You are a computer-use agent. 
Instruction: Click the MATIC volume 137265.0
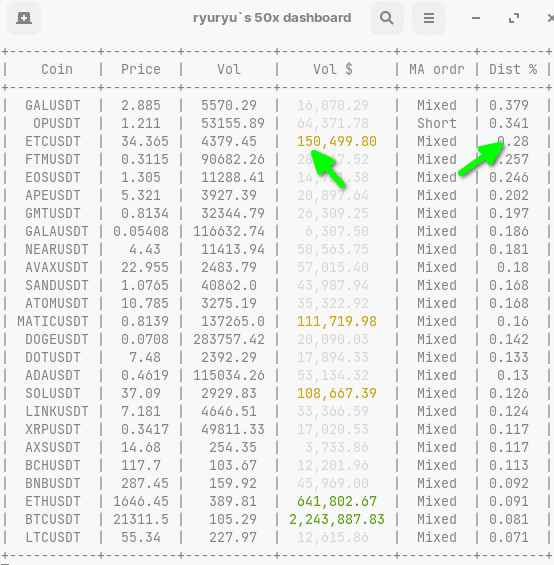tap(232, 321)
